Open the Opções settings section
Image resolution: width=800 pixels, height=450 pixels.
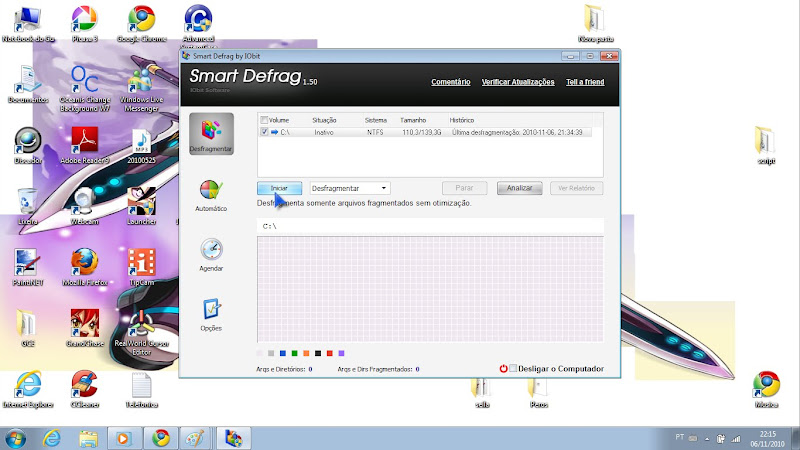click(211, 315)
